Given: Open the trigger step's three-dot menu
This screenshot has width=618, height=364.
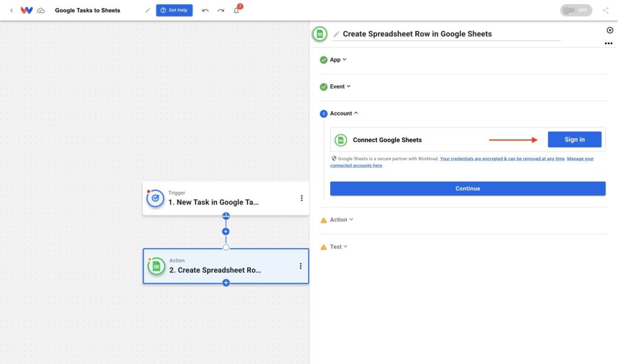Looking at the screenshot, I should point(302,198).
